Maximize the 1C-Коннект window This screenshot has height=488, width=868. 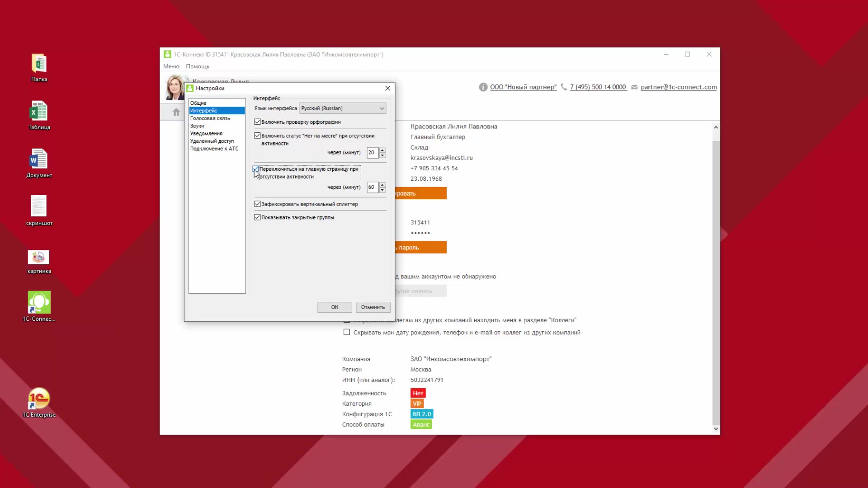[687, 54]
